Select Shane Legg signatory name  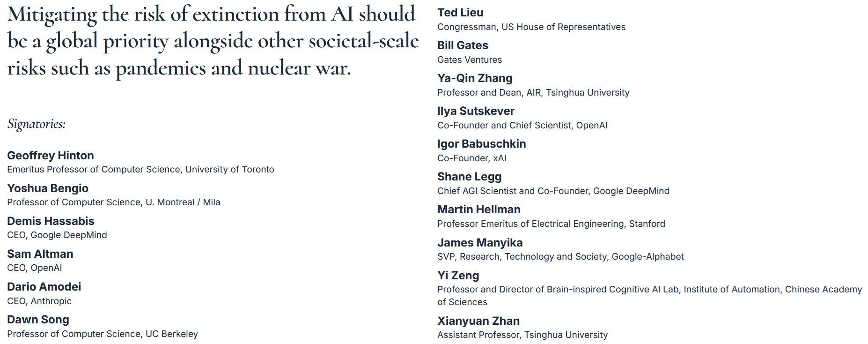point(469,177)
